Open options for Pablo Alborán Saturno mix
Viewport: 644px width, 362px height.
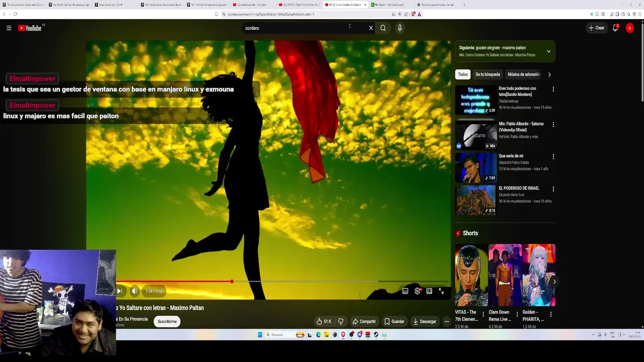553,124
